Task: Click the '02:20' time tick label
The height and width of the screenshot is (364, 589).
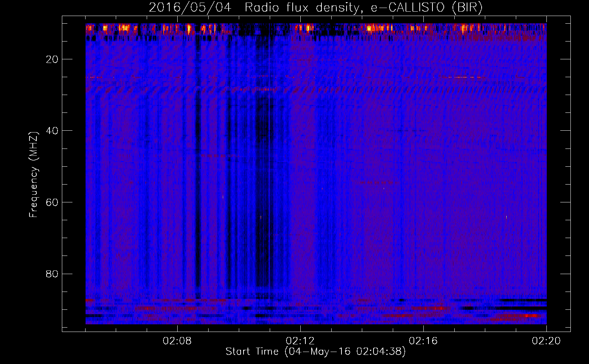Action: (x=546, y=341)
